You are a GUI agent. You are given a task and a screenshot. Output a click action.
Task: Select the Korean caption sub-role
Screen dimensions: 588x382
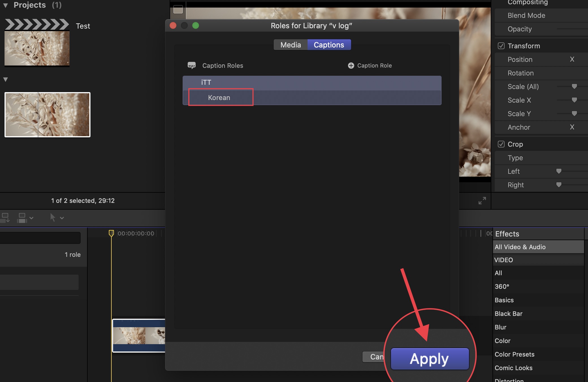219,97
